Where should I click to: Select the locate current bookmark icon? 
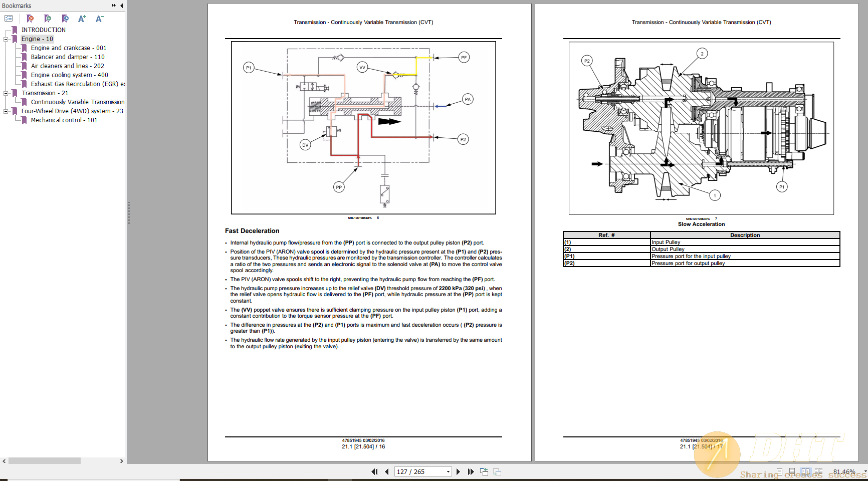pos(65,18)
